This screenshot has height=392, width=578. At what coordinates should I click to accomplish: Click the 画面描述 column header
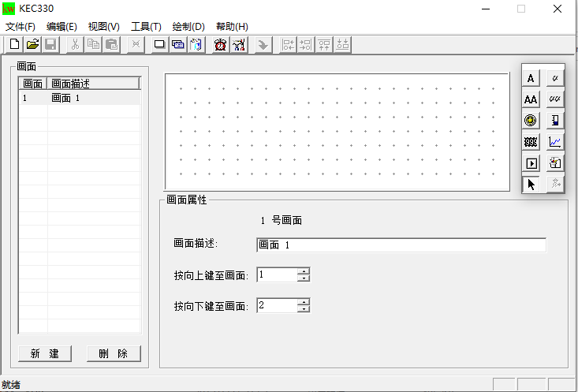click(93, 84)
